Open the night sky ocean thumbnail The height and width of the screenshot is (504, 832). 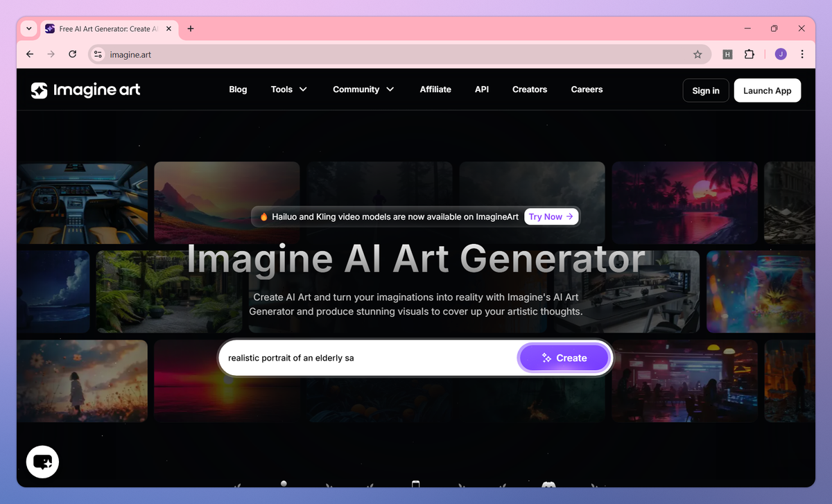53,292
